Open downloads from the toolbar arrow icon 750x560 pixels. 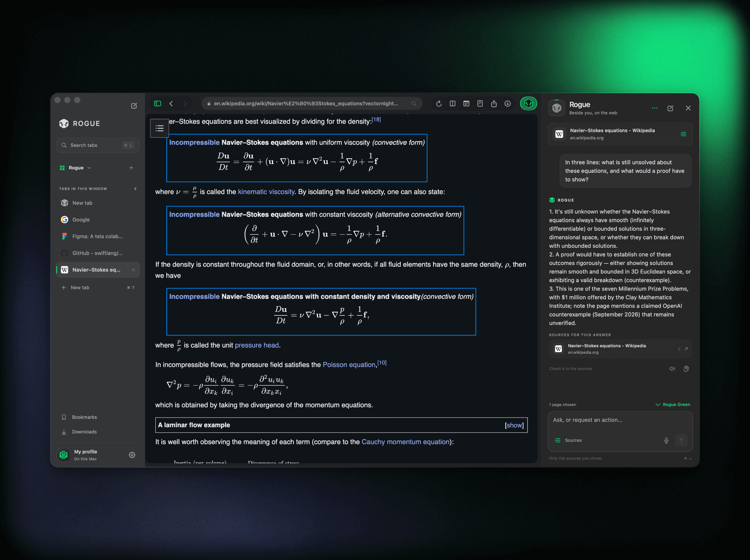(507, 104)
